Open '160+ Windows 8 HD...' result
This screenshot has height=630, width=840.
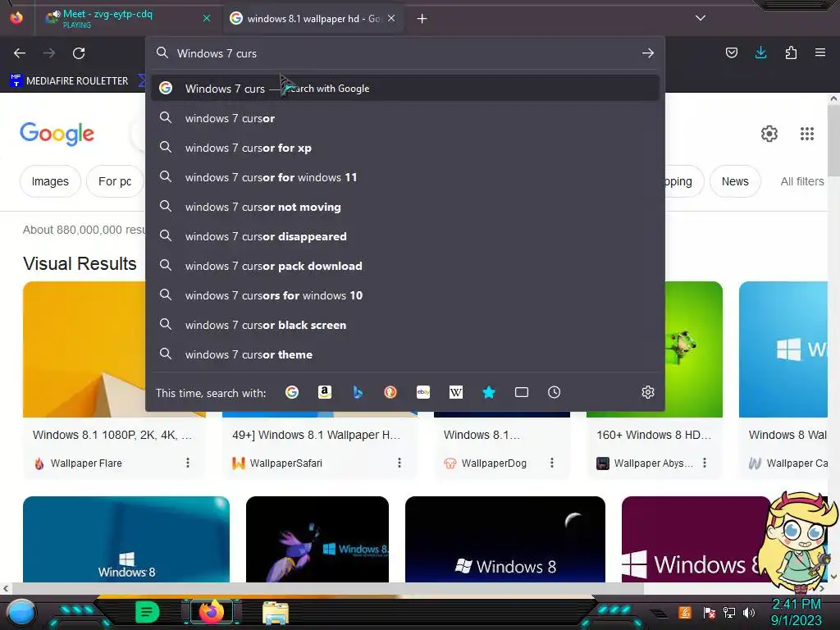tap(654, 435)
